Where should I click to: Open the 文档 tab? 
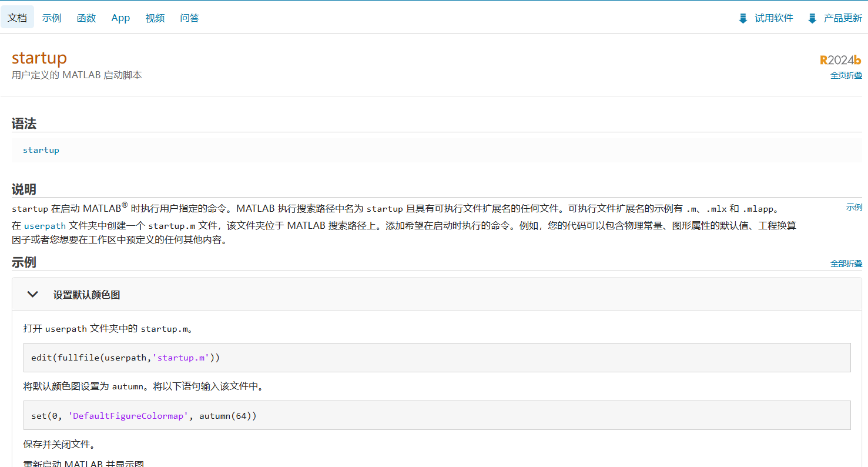17,18
